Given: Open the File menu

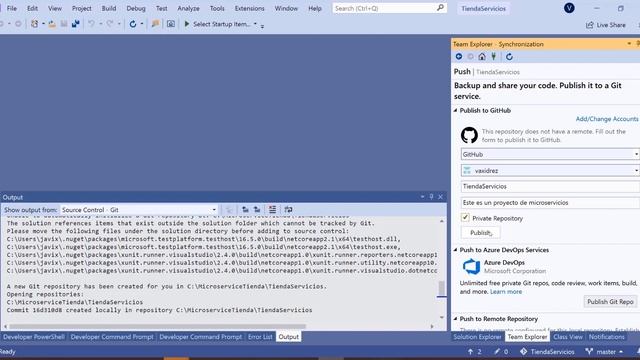Looking at the screenshot, I should coord(12,8).
